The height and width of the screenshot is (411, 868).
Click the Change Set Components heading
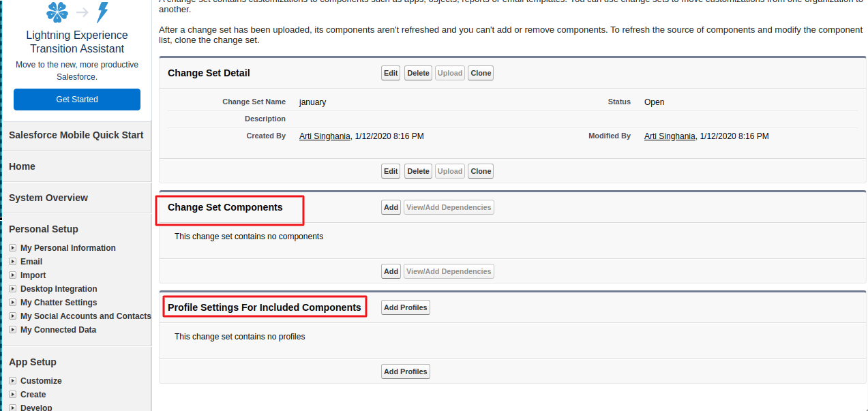[225, 207]
